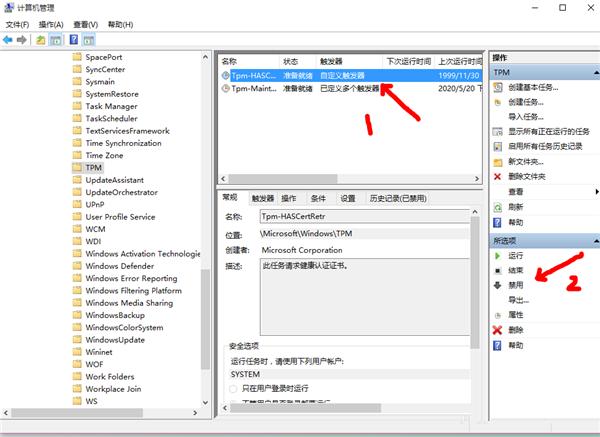Click the blue help question mark toolbar icon

tap(73, 39)
